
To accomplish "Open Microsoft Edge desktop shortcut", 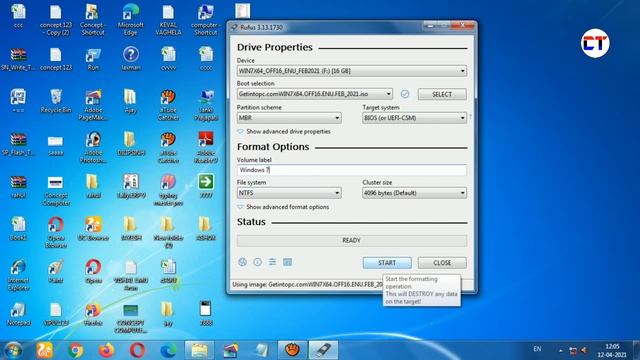I will click(x=131, y=20).
